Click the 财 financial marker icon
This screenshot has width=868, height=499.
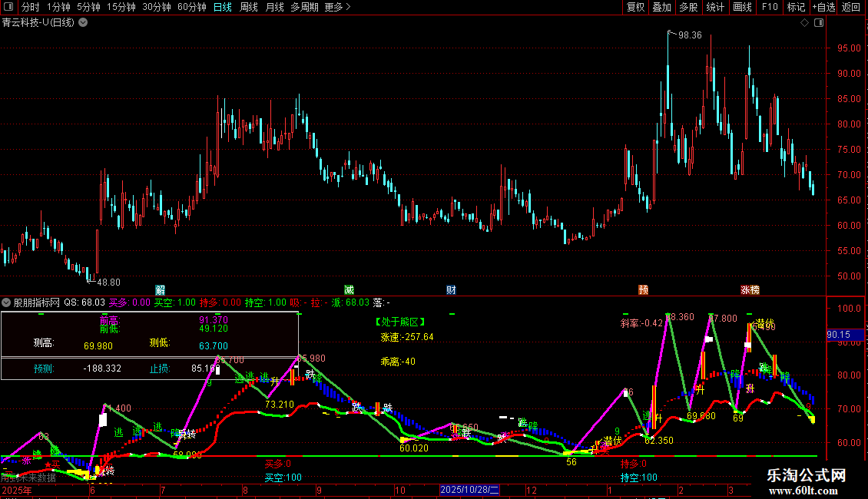[451, 290]
